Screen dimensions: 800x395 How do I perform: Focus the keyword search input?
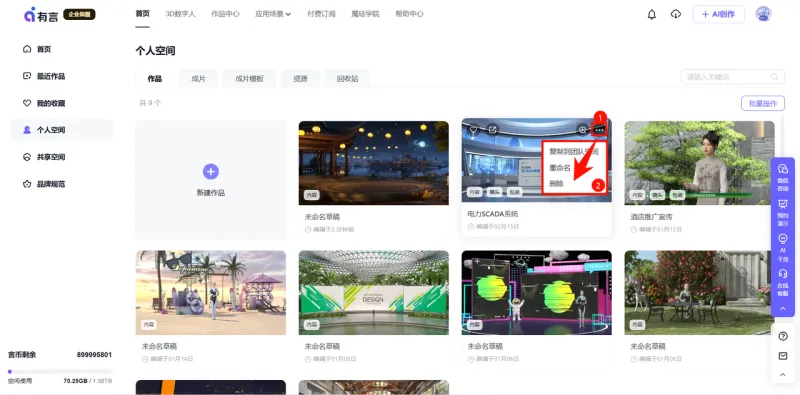[733, 77]
